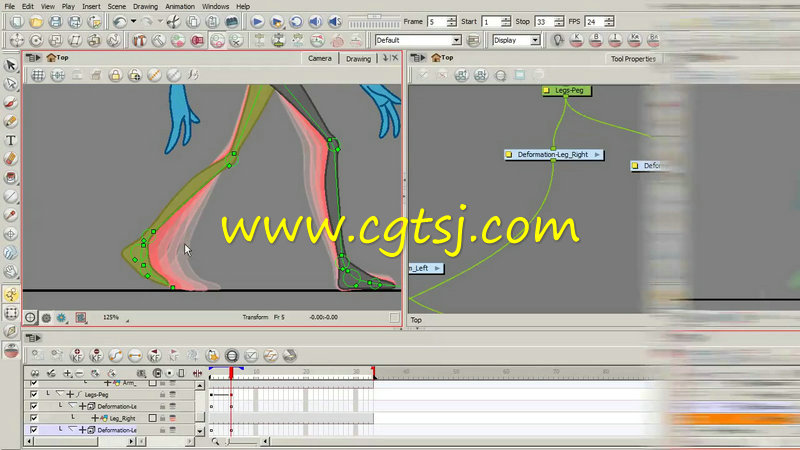Image resolution: width=800 pixels, height=450 pixels.
Task: Open Timeline view panel menu icon
Action: coord(32,338)
